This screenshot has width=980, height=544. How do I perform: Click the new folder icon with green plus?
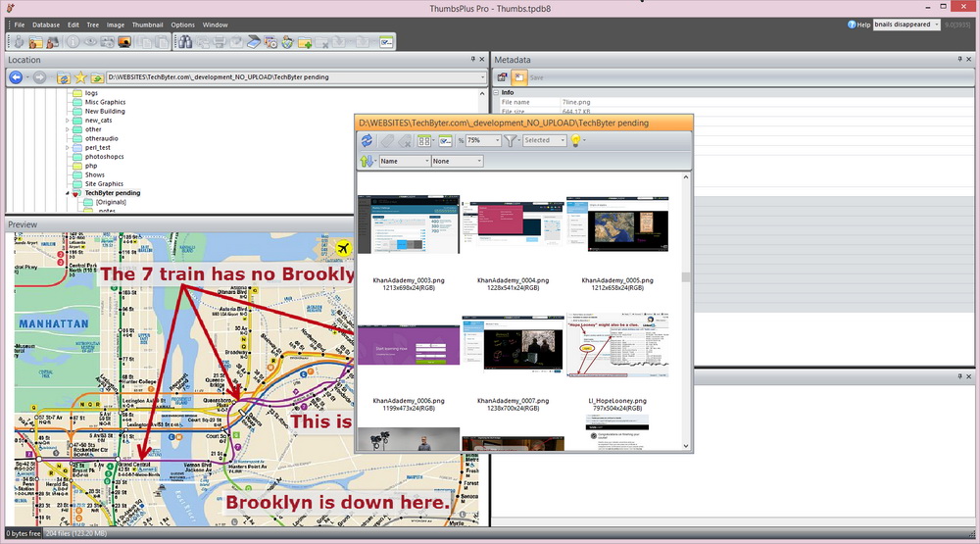click(x=305, y=42)
